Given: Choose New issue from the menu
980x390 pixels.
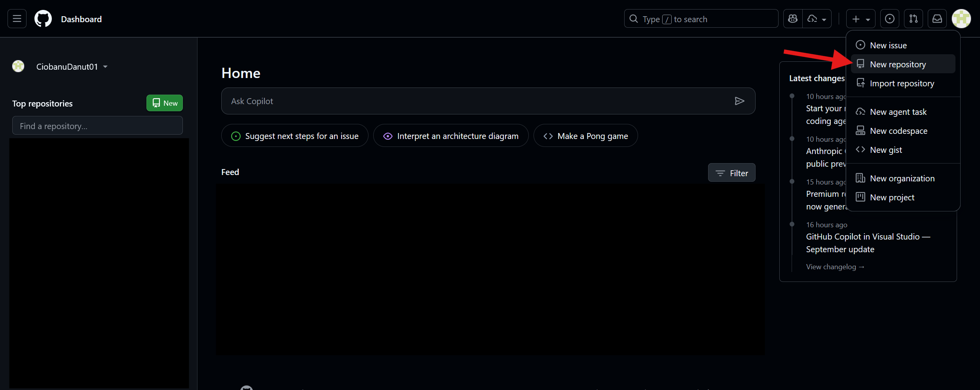Looking at the screenshot, I should (888, 45).
